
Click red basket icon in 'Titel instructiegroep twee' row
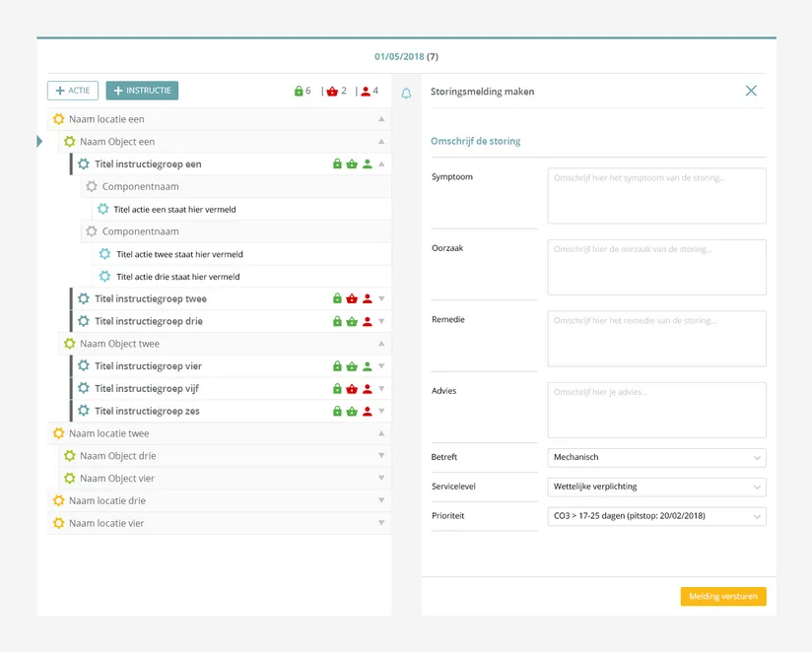[x=352, y=298]
